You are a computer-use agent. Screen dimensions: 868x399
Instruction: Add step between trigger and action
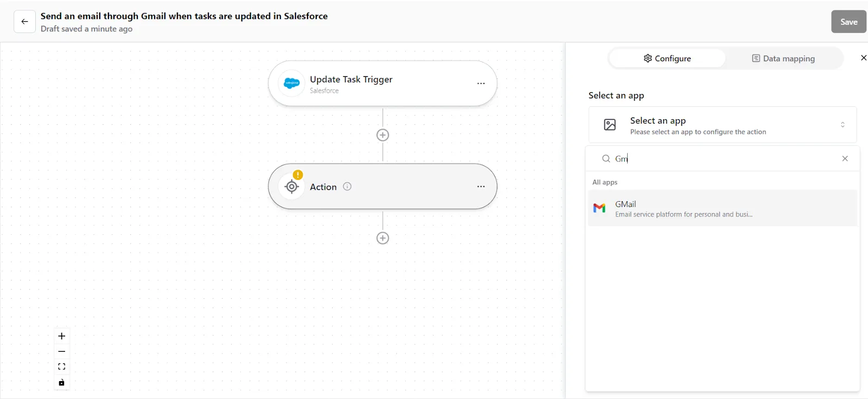tap(382, 135)
